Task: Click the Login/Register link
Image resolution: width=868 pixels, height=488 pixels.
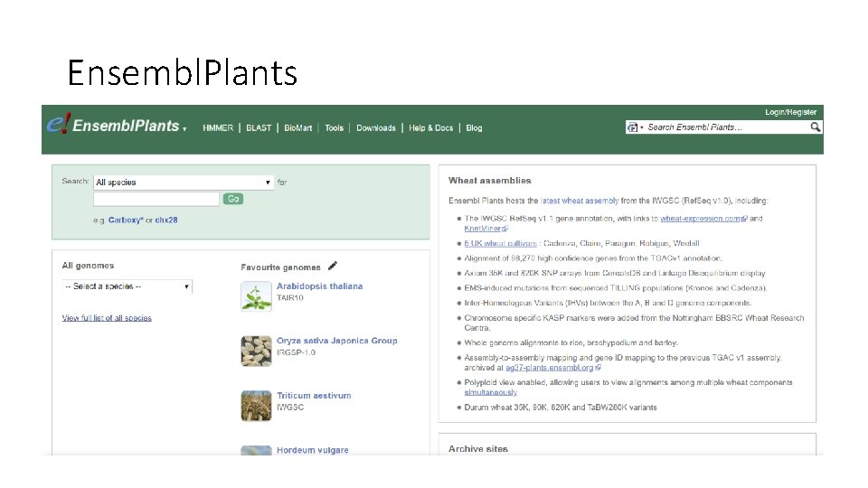Action: (790, 112)
